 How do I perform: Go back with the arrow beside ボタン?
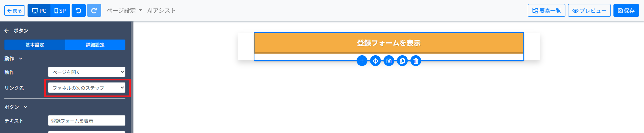[x=6, y=30]
